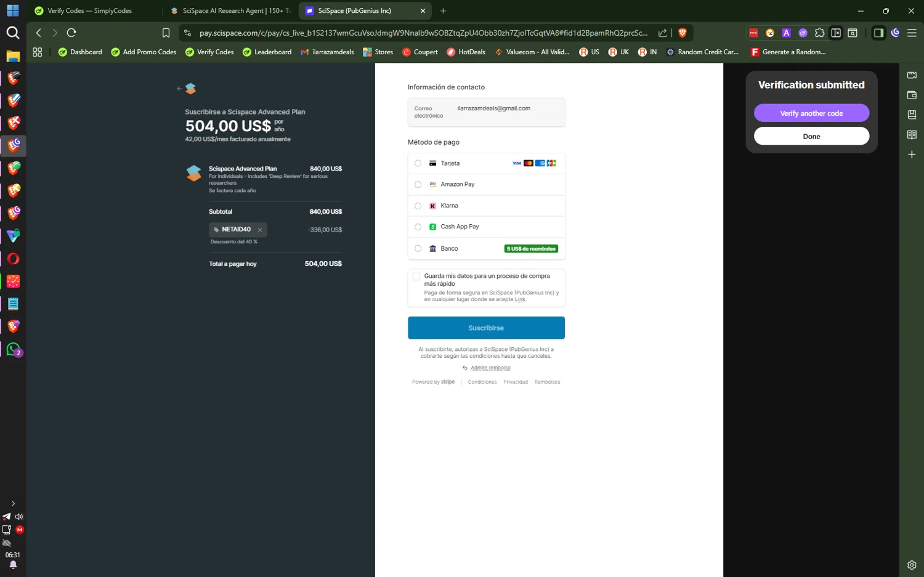
Task: Open Verify Codes bookmark
Action: coord(209,52)
